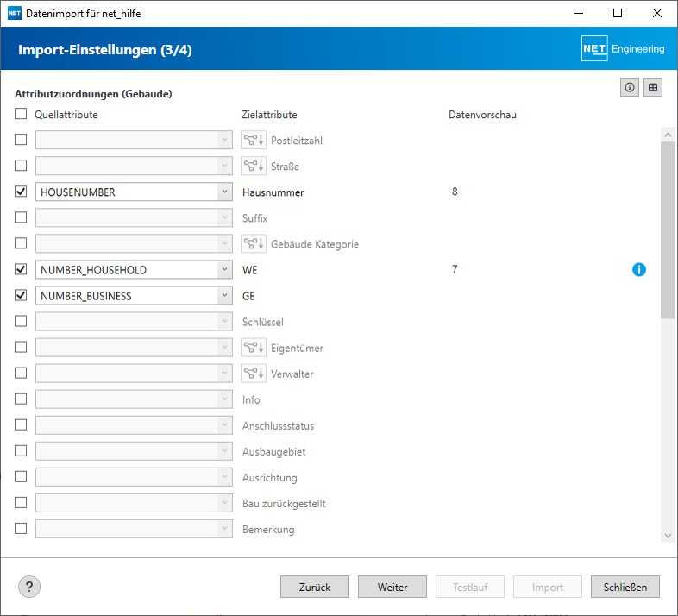
Task: Enable the Gebäude Kategorie row checkbox
Action: 21,243
